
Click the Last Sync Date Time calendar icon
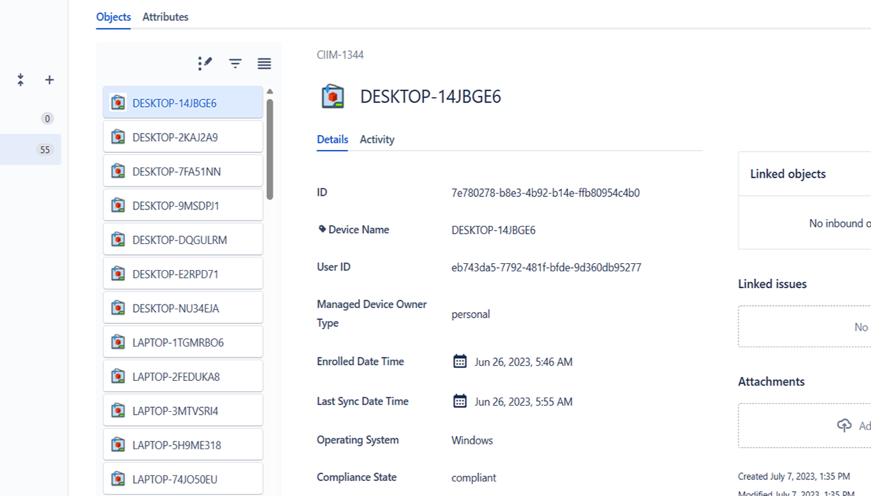pyautogui.click(x=460, y=401)
